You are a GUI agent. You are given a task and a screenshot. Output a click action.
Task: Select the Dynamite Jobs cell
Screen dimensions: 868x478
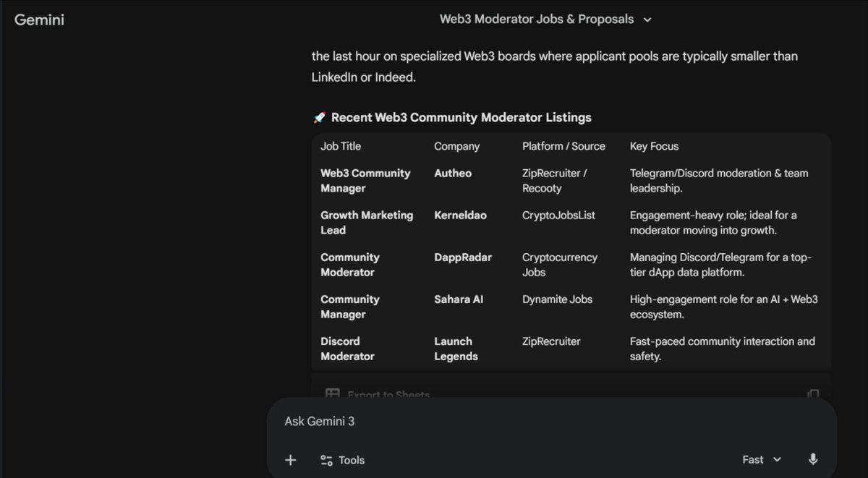[557, 299]
